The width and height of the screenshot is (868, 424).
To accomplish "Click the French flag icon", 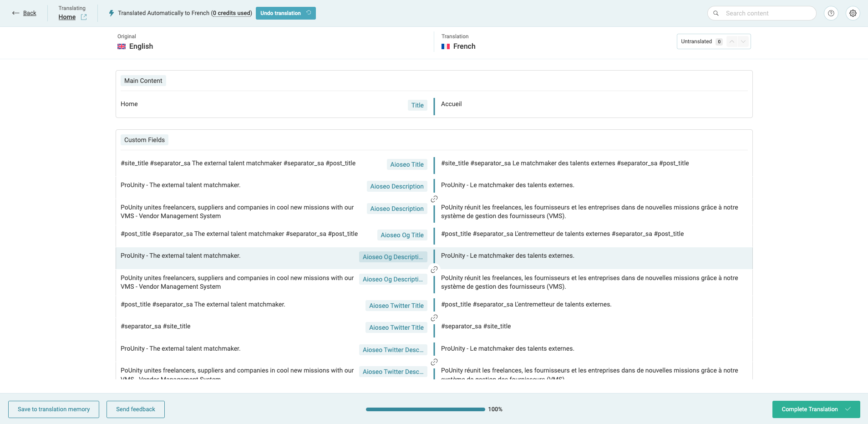I will [446, 46].
